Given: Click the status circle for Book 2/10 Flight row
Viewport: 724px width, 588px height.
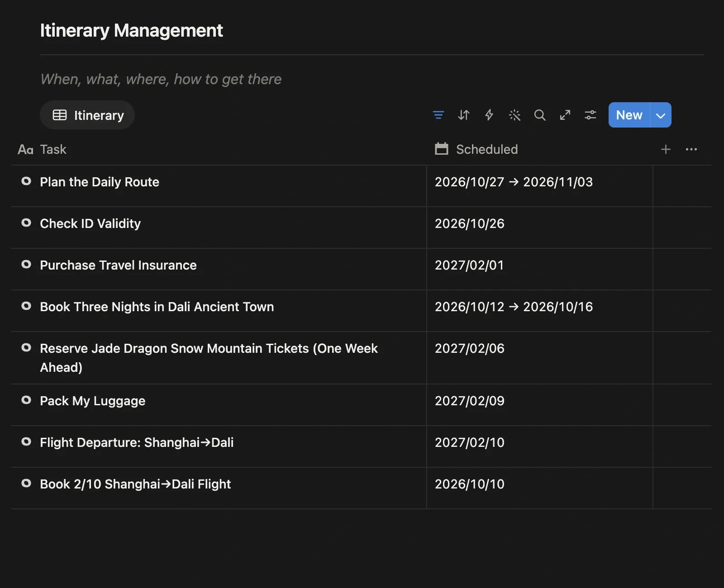Looking at the screenshot, I should pyautogui.click(x=26, y=484).
